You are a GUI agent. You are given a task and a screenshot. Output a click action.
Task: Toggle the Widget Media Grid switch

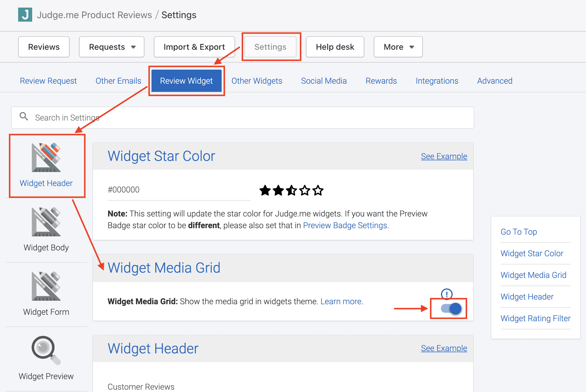tap(451, 309)
